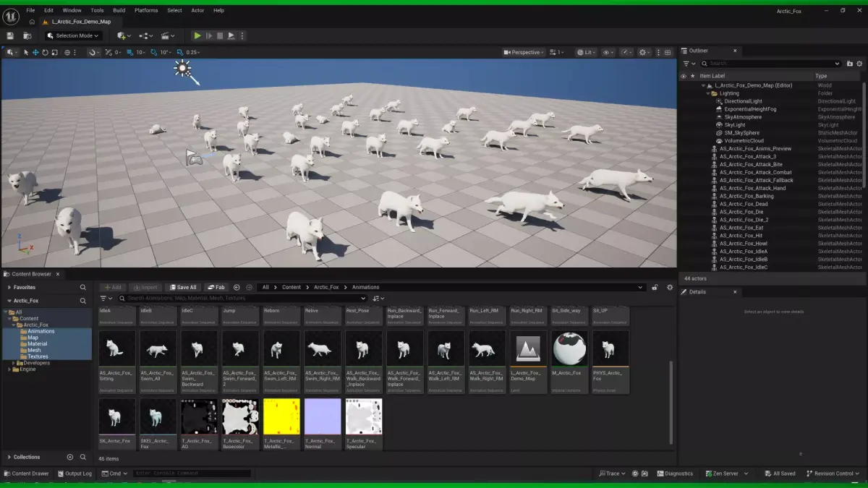Click the Content Browser lock icon
This screenshot has height=488, width=868.
(655, 287)
